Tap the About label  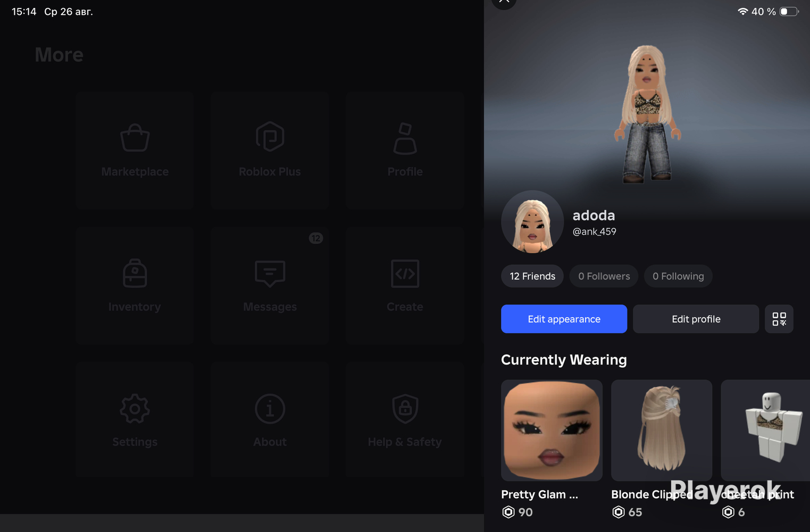pyautogui.click(x=270, y=442)
